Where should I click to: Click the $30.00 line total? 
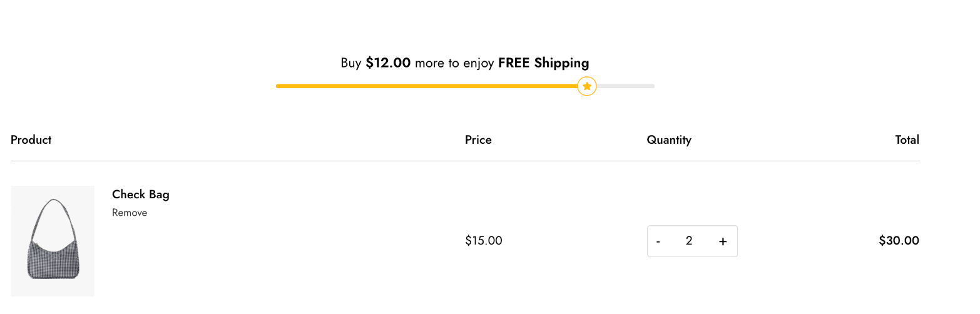899,241
